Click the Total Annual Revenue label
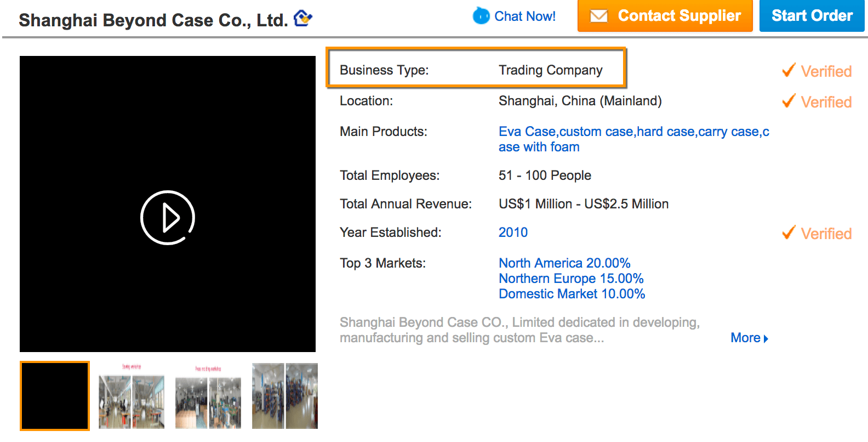The image size is (868, 442). point(406,204)
